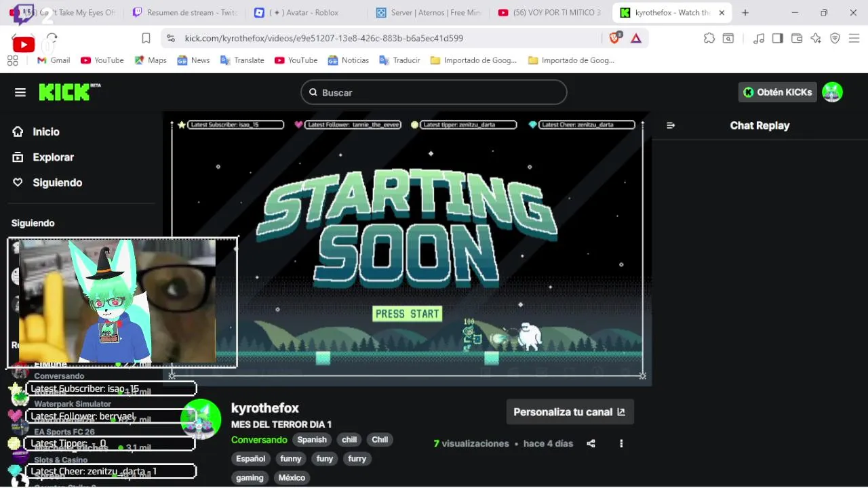
Task: Select the Español tag
Action: [x=250, y=459]
